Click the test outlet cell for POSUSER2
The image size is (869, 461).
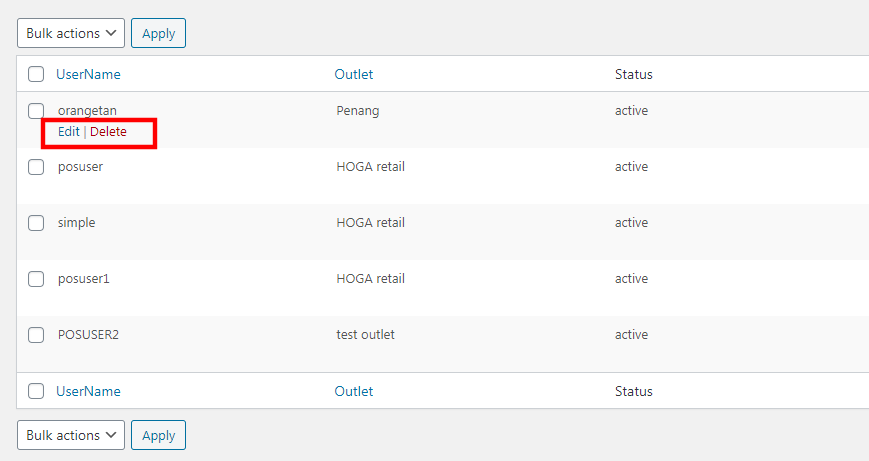pyautogui.click(x=365, y=335)
